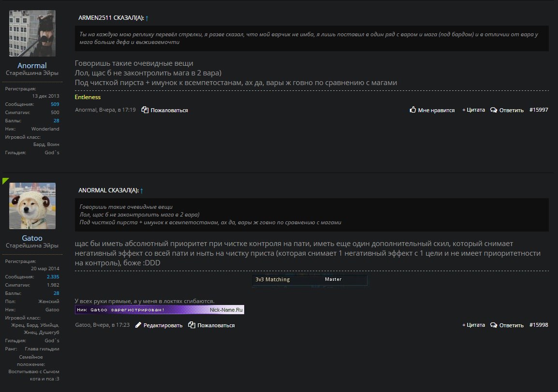The height and width of the screenshot is (392, 558).
Task: Open Gatoo's profile via username link
Action: [32, 238]
